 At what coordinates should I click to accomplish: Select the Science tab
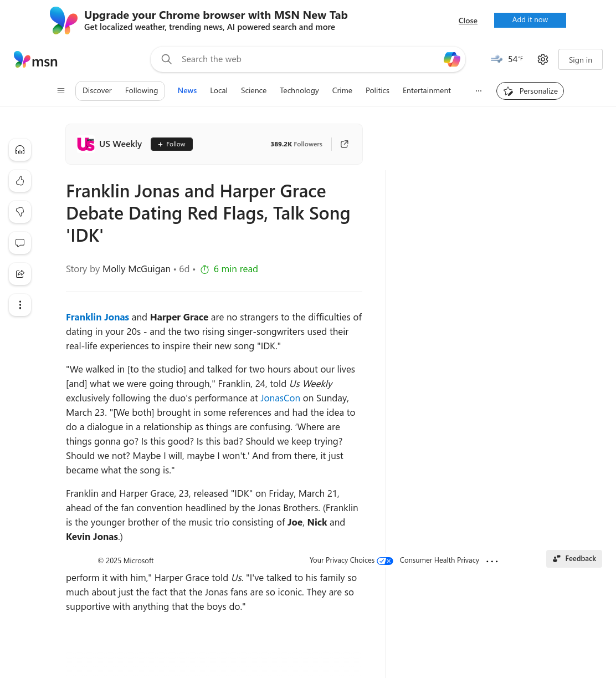tap(254, 91)
